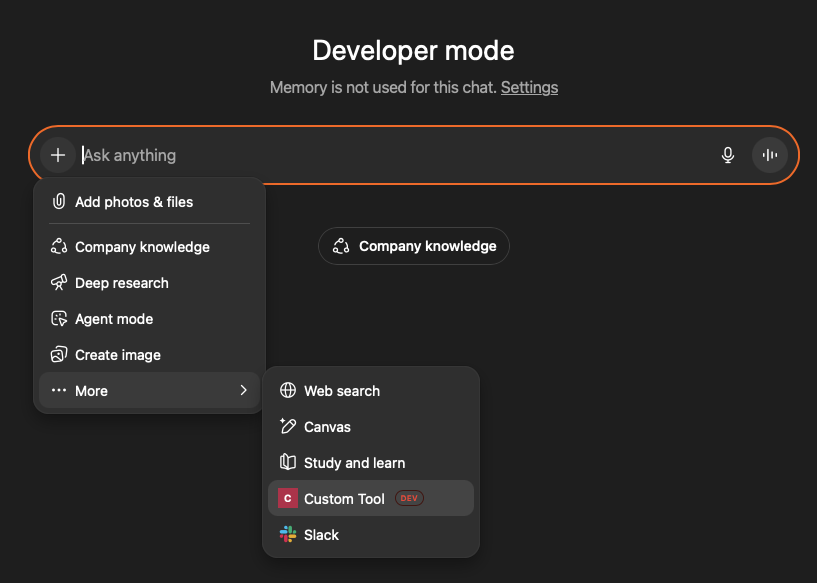
Task: Choose Canvas in submenu
Action: [x=371, y=427]
